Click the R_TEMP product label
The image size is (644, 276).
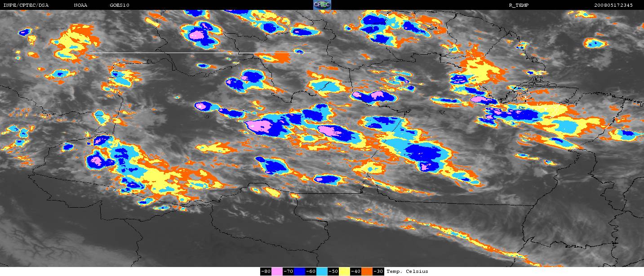tap(520, 5)
